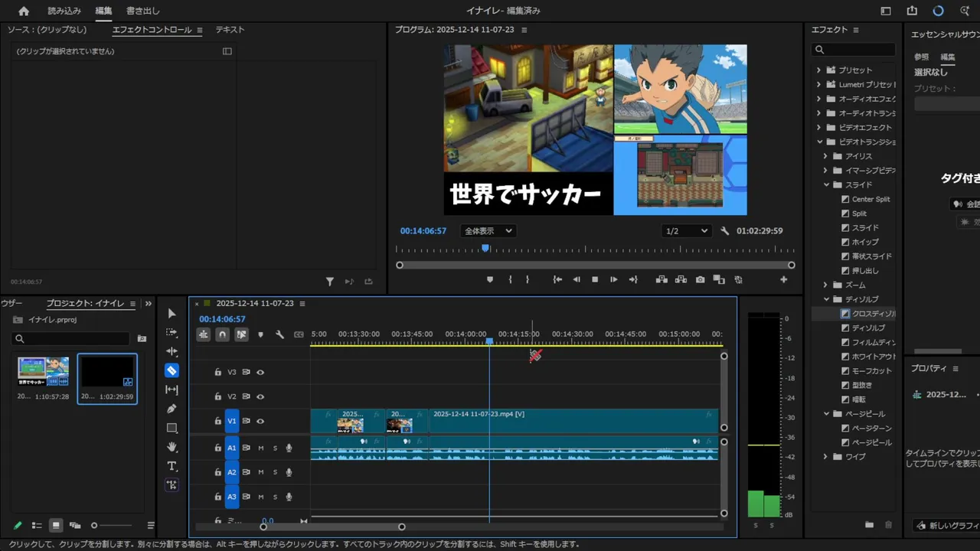980x551 pixels.
Task: Open timeline settings wrench icon
Action: pos(279,334)
